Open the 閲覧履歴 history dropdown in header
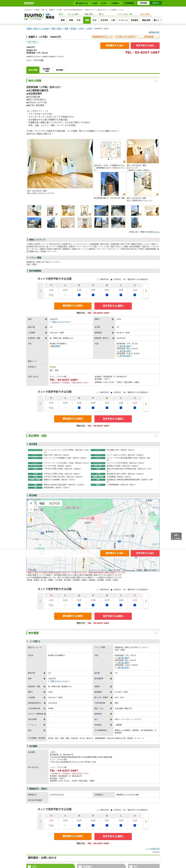This screenshot has height=868, width=186. coord(130,3)
